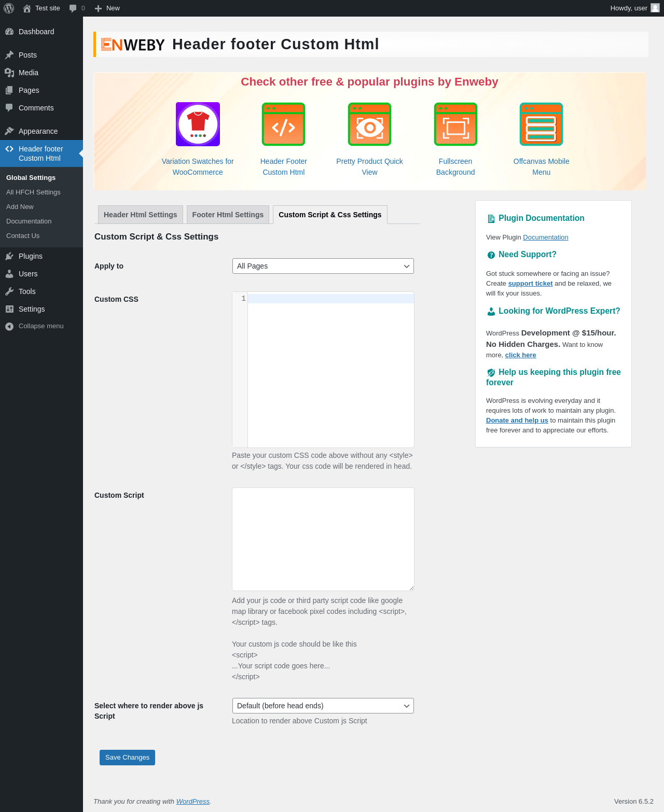664x812 pixels.
Task: Switch to Footer Html Settings tab
Action: click(228, 215)
